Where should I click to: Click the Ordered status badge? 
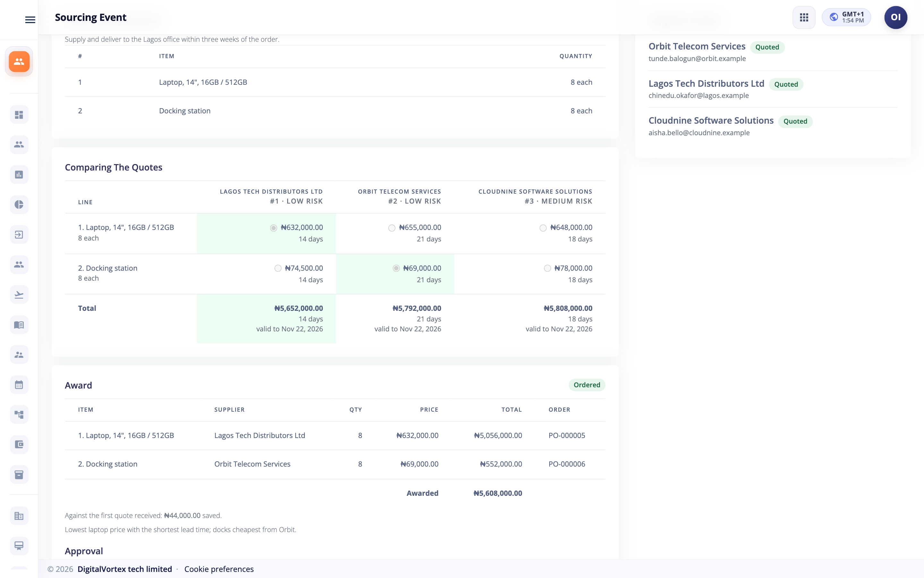587,385
